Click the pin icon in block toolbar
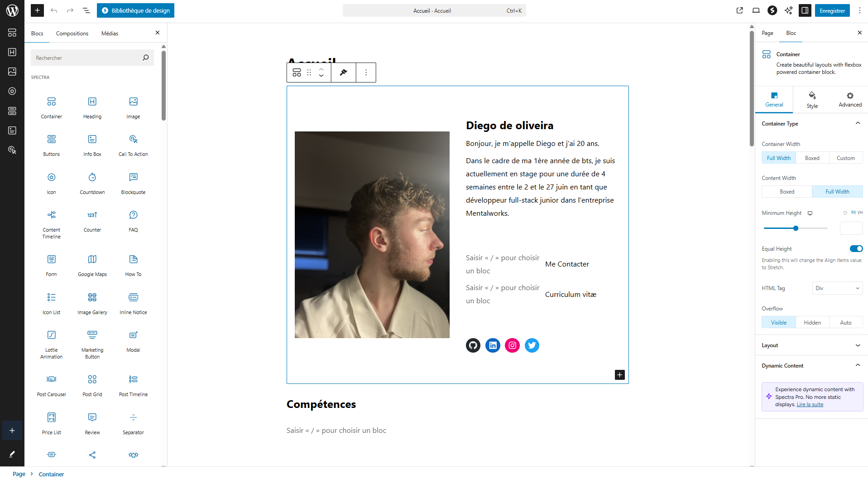 (x=344, y=73)
